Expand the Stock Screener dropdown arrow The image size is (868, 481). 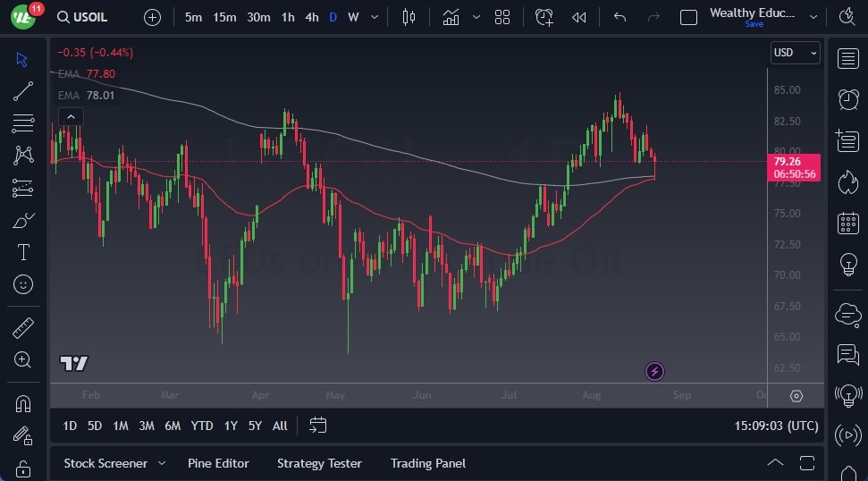[x=162, y=463]
